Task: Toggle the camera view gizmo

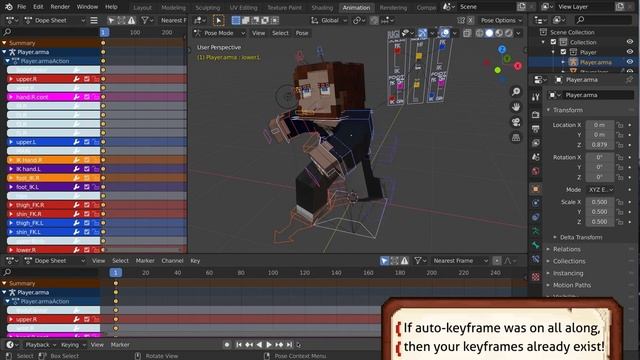Action: tap(516, 122)
